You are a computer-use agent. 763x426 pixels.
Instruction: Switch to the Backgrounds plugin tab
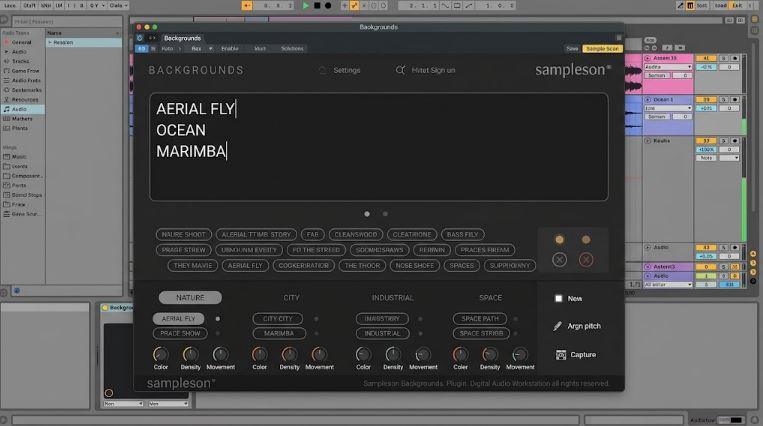(182, 38)
